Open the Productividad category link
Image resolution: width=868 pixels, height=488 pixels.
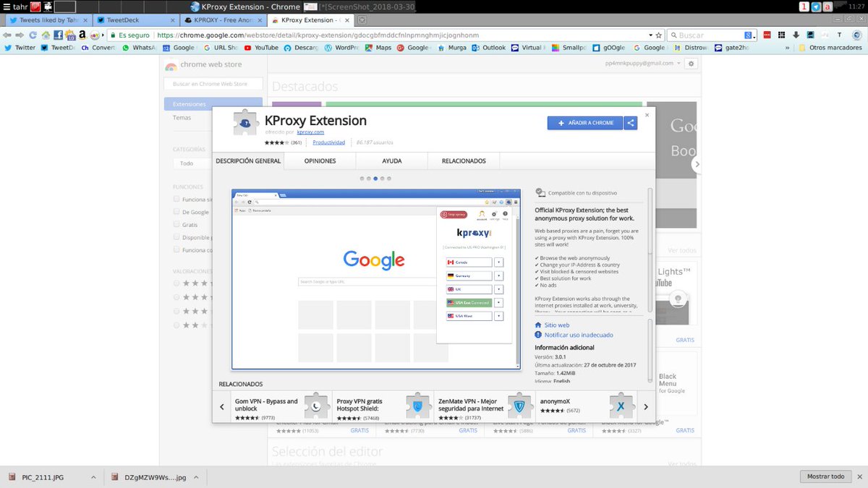tap(328, 142)
